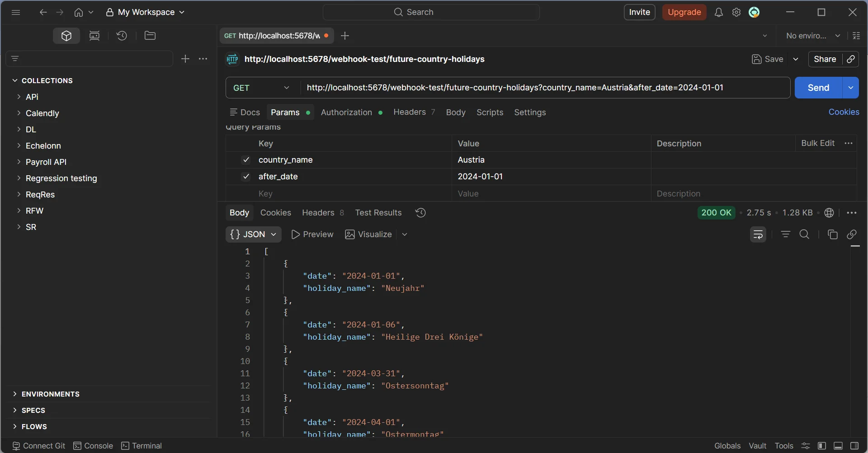Uncheck the after_date parameter
The image size is (868, 453).
tap(246, 177)
